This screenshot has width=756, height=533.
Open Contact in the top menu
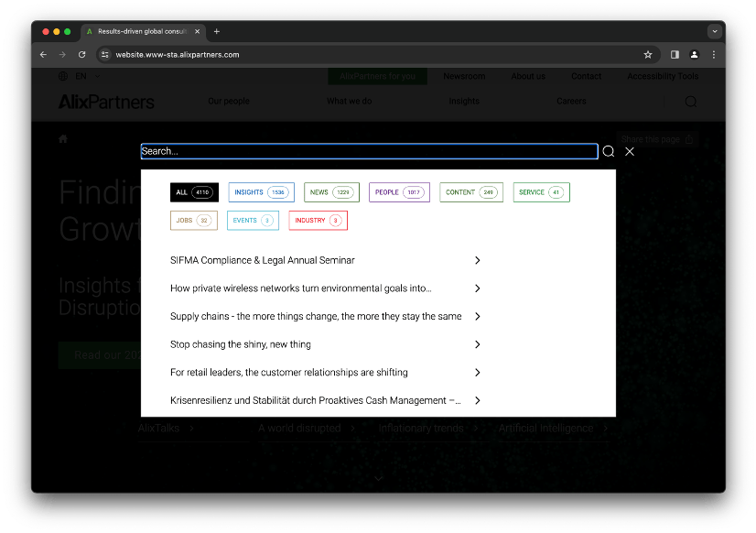point(587,76)
